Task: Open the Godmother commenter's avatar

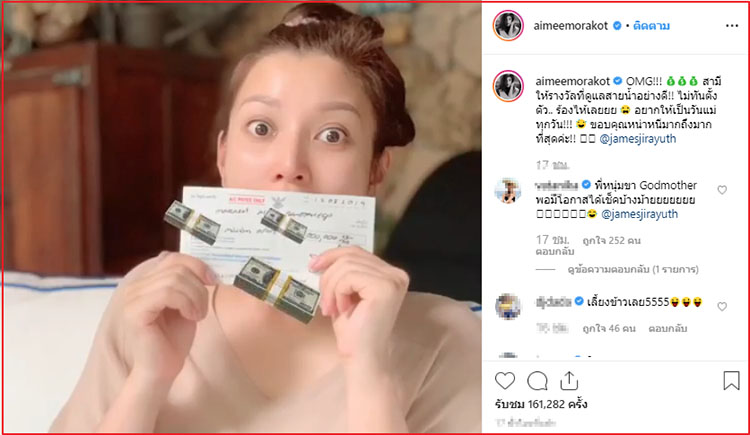Action: tap(507, 190)
